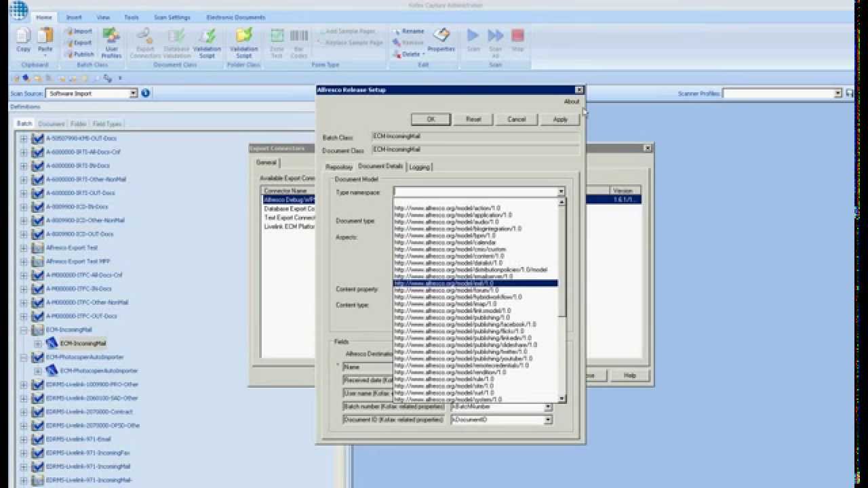
Task: Click the About link in the dialog
Action: [572, 102]
